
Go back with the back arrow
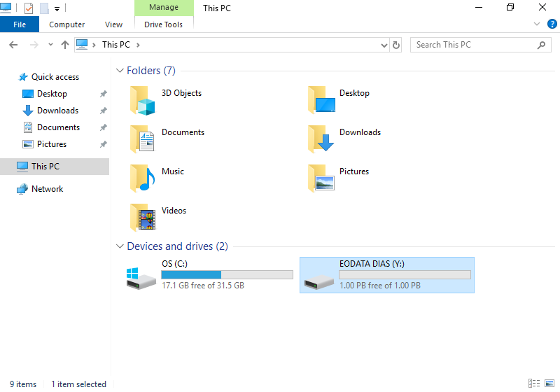click(13, 45)
